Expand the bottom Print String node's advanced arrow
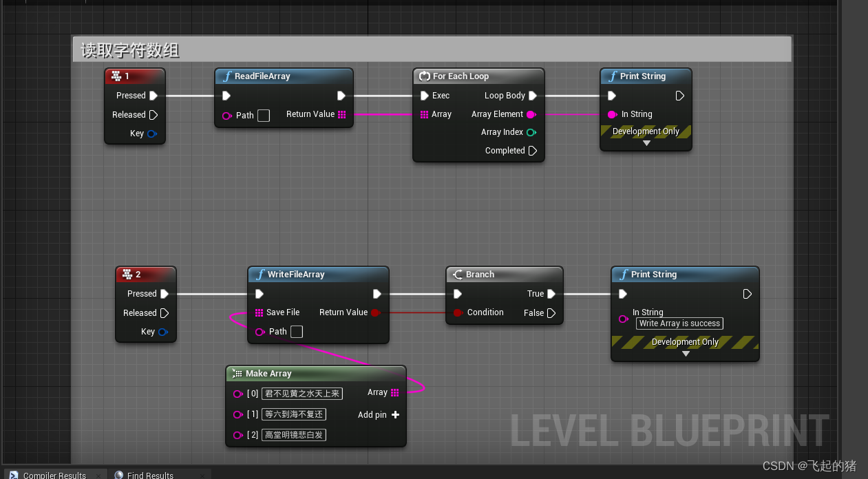The image size is (868, 479). 685,354
